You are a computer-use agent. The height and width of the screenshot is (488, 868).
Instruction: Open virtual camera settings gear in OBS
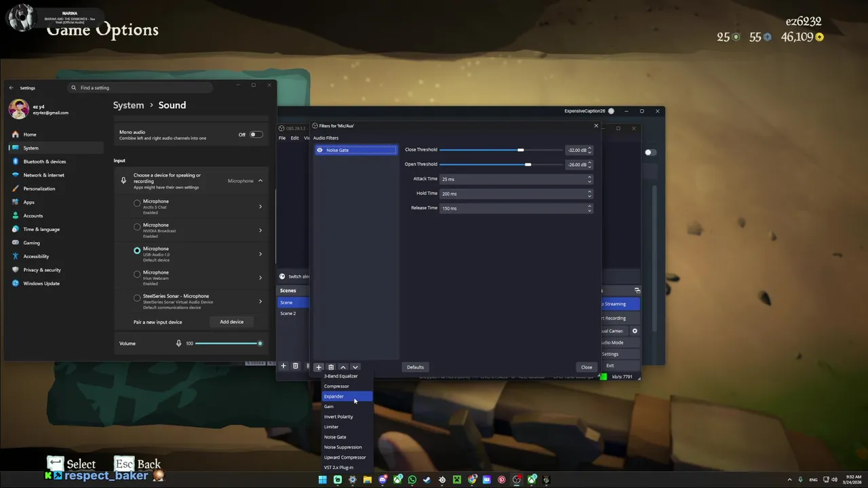635,331
